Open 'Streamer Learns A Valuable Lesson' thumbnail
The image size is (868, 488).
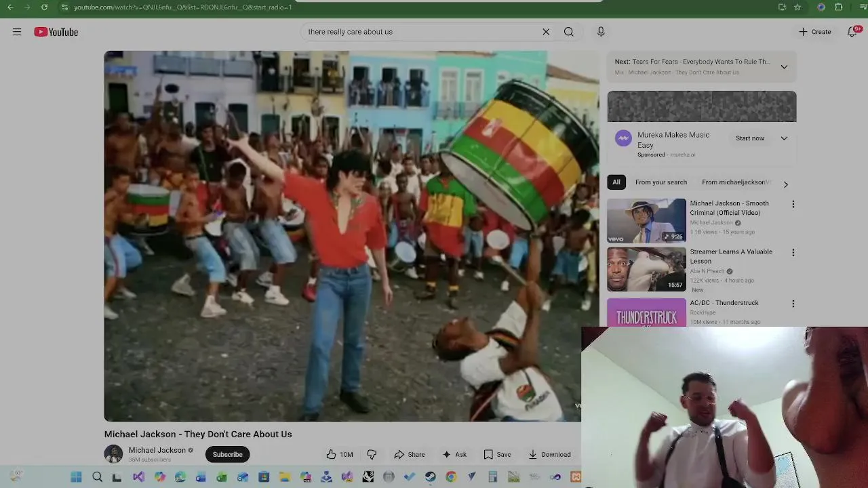point(646,269)
